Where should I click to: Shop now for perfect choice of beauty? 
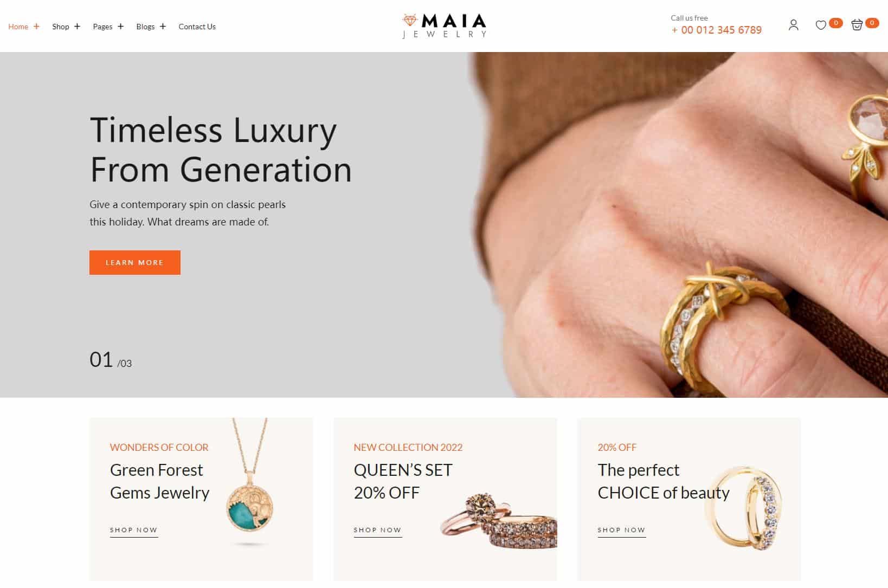click(x=622, y=531)
